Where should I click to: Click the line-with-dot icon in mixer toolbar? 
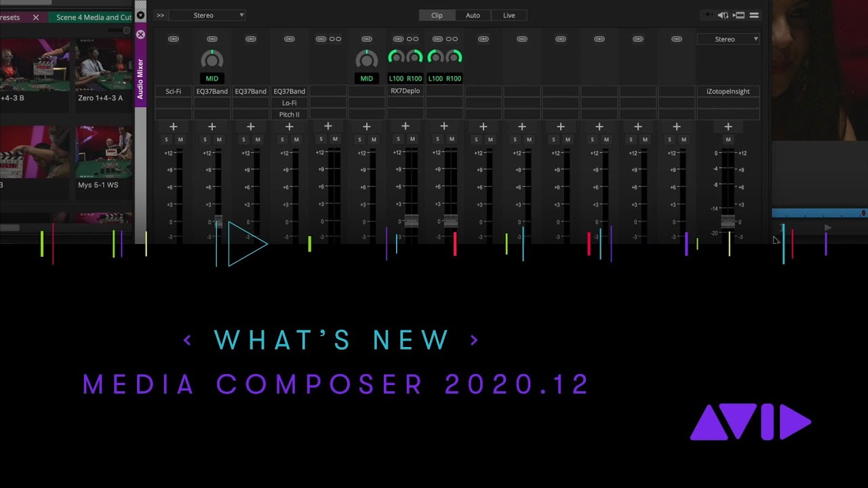click(x=709, y=15)
